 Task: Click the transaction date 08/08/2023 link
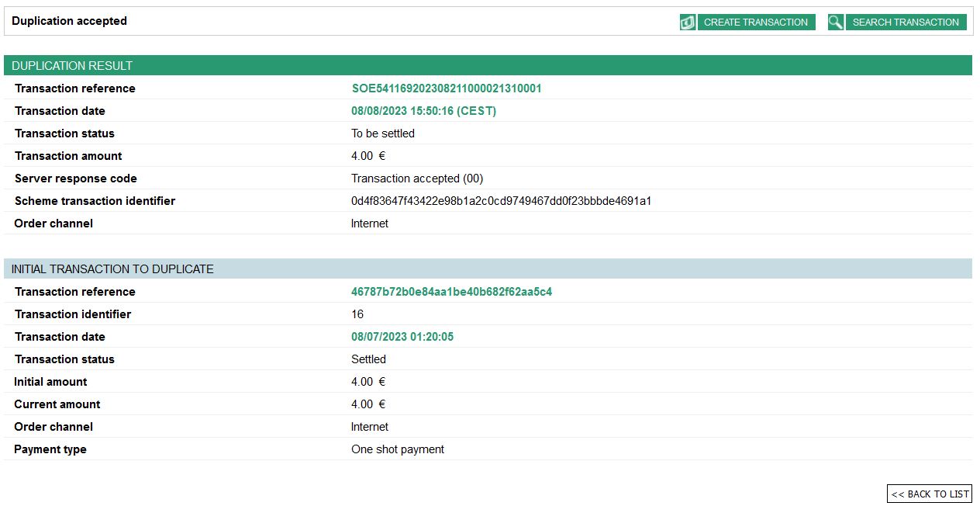click(x=424, y=110)
